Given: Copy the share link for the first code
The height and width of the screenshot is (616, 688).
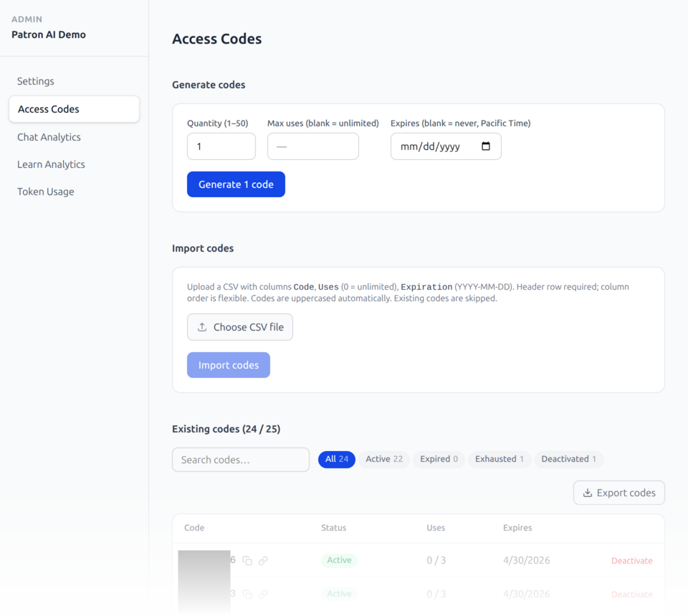Looking at the screenshot, I should 262,561.
